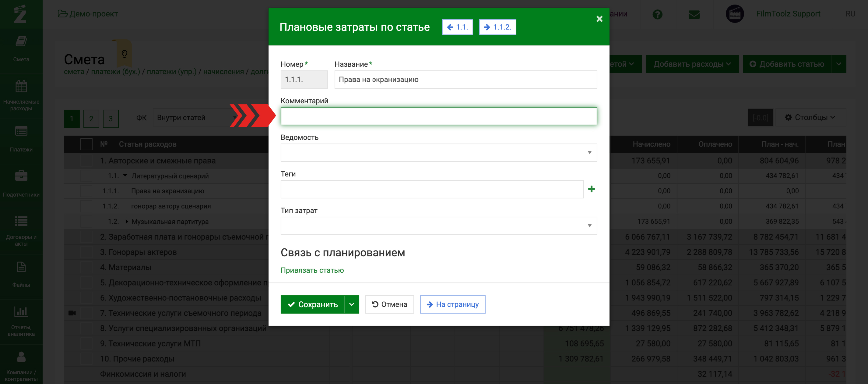
Task: Close the Плановые затраты dialog
Action: point(599,19)
